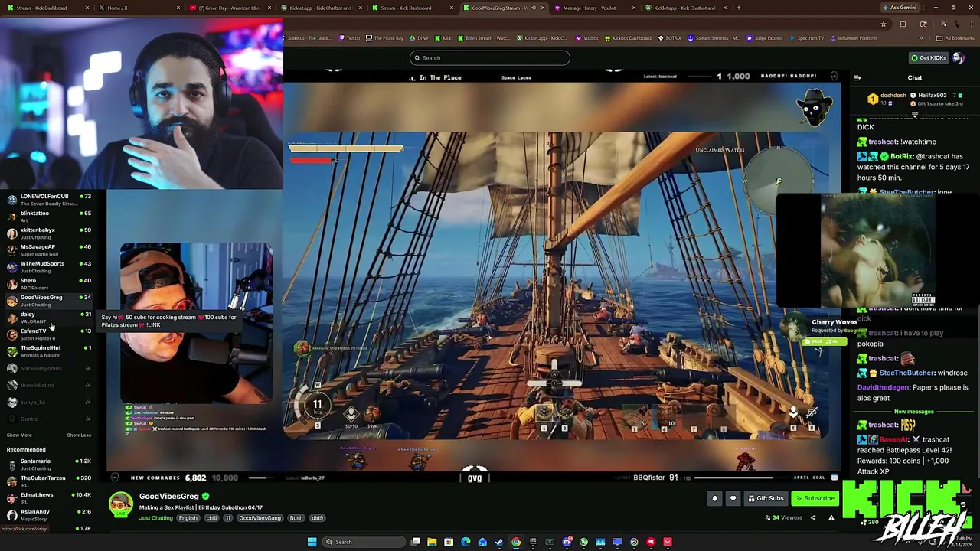
Task: Open a new browser tab with plus button
Action: coord(739,8)
